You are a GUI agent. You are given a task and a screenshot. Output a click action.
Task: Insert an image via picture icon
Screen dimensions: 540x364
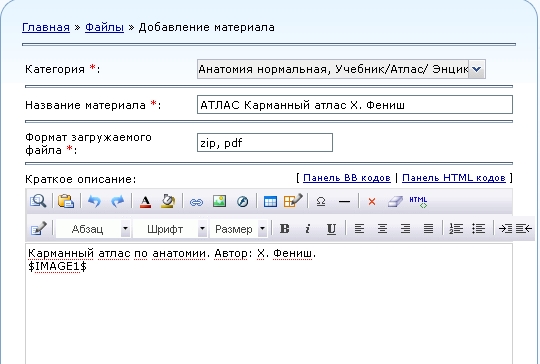coord(219,201)
